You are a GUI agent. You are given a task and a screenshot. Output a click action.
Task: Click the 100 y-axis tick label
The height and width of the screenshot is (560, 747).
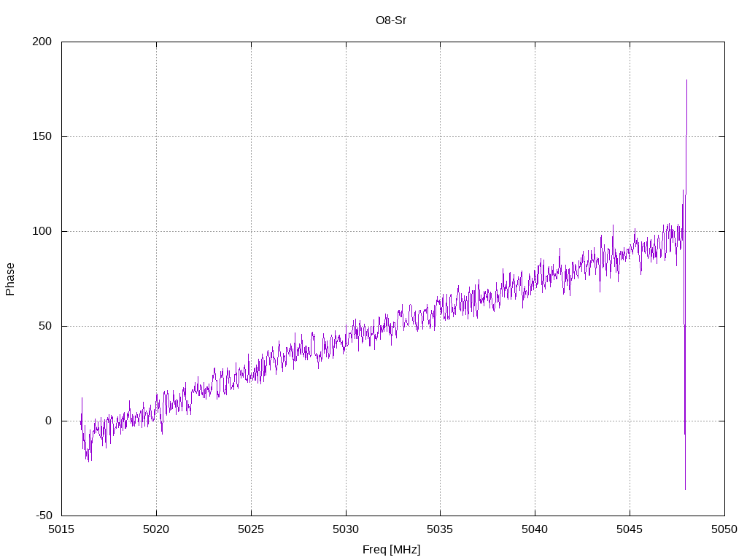(x=42, y=231)
